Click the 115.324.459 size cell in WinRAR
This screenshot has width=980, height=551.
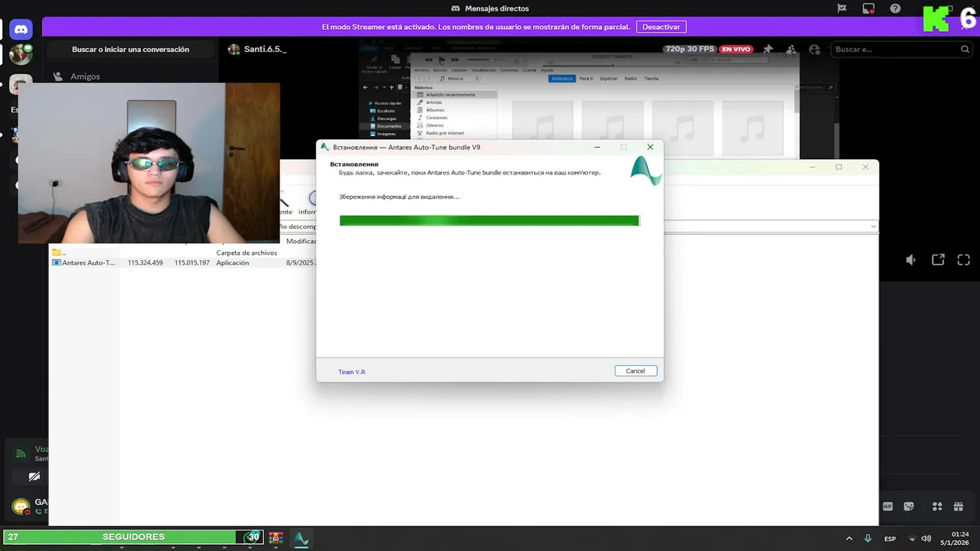tap(145, 262)
